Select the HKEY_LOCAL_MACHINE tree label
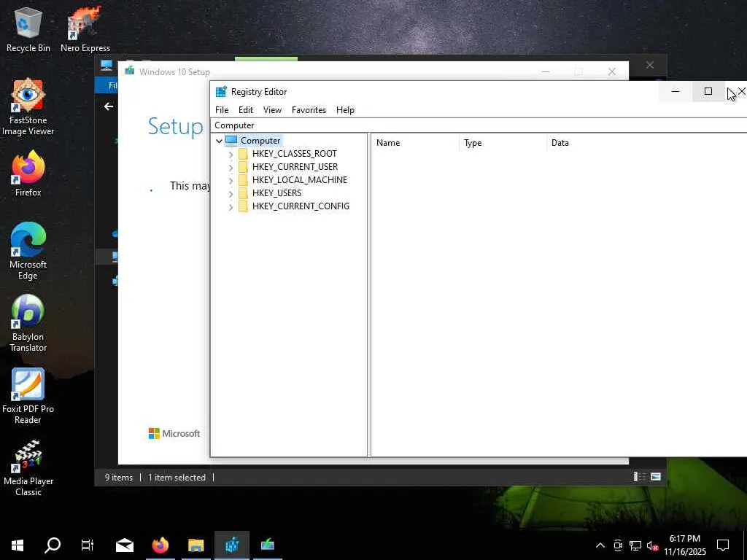The image size is (747, 560). (x=300, y=179)
